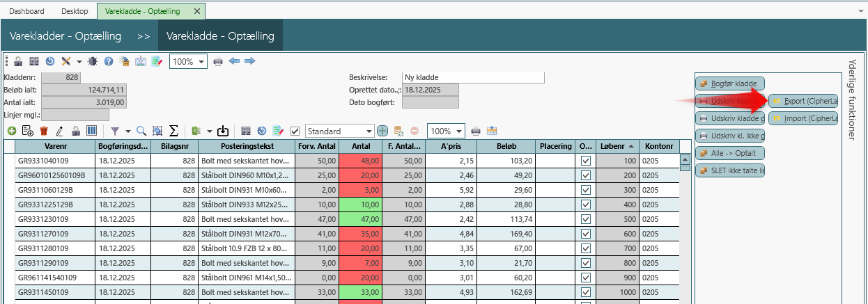Click the Import (CipherLab) button
868x304 pixels.
pyautogui.click(x=803, y=118)
